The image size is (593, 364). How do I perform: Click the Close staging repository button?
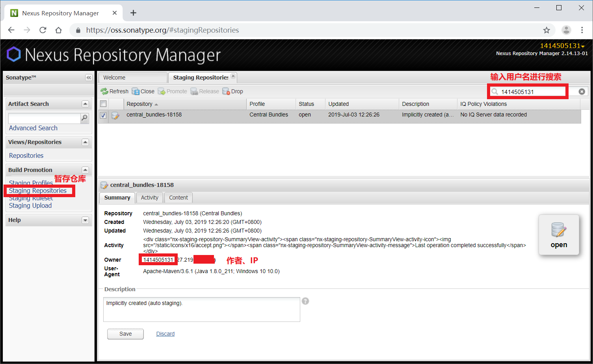143,91
